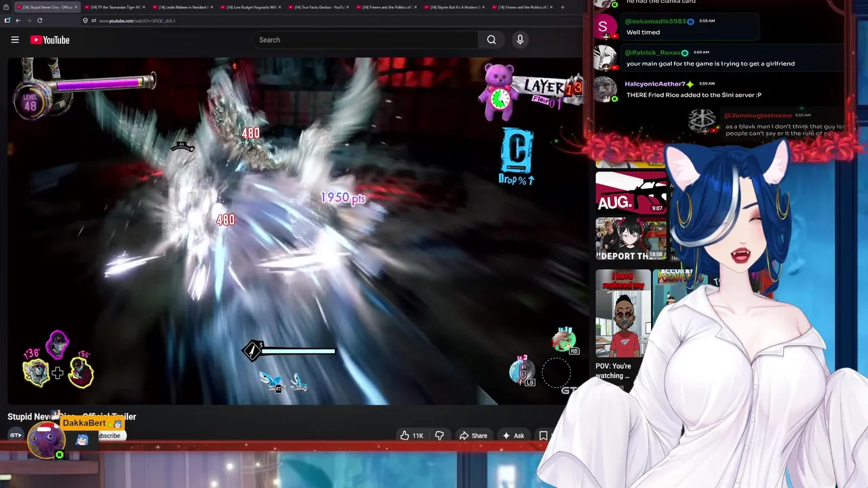Viewport: 868px width, 488px height.
Task: Go forward with the browser forward arrow
Action: (x=29, y=20)
